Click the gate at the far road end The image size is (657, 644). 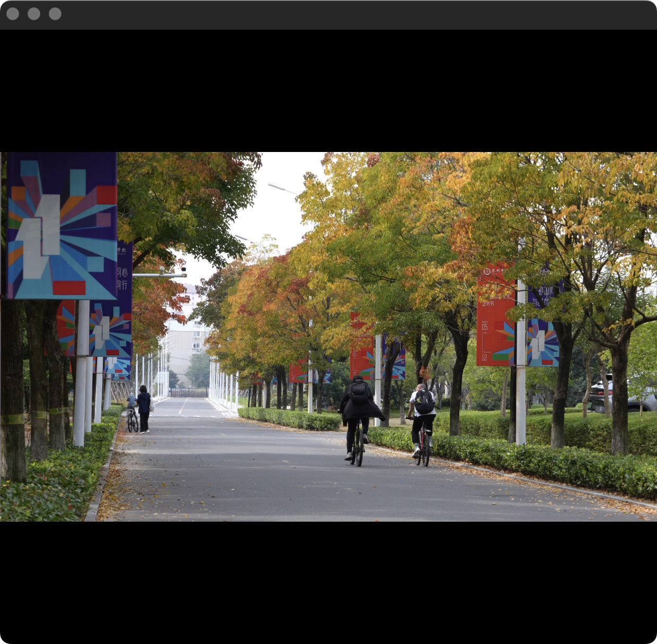188,392
